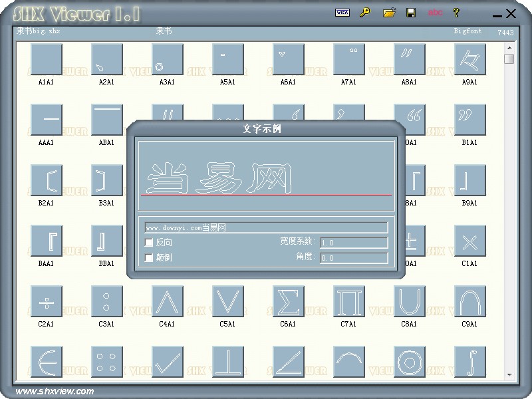Click the yellow key registration icon
This screenshot has width=532, height=399.
click(x=366, y=13)
